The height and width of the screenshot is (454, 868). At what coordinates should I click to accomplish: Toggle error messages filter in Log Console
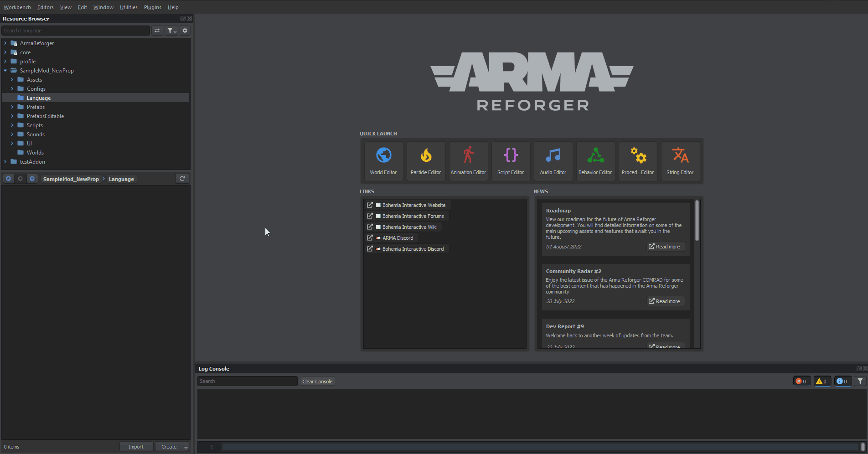[x=801, y=381]
